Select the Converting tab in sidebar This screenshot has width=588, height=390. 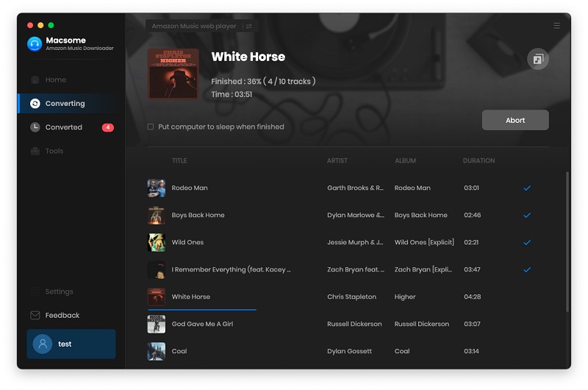[x=71, y=103]
